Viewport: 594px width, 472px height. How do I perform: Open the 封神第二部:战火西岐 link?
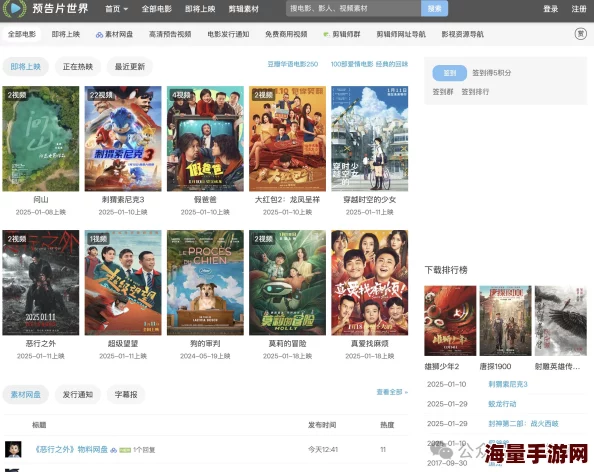point(523,424)
